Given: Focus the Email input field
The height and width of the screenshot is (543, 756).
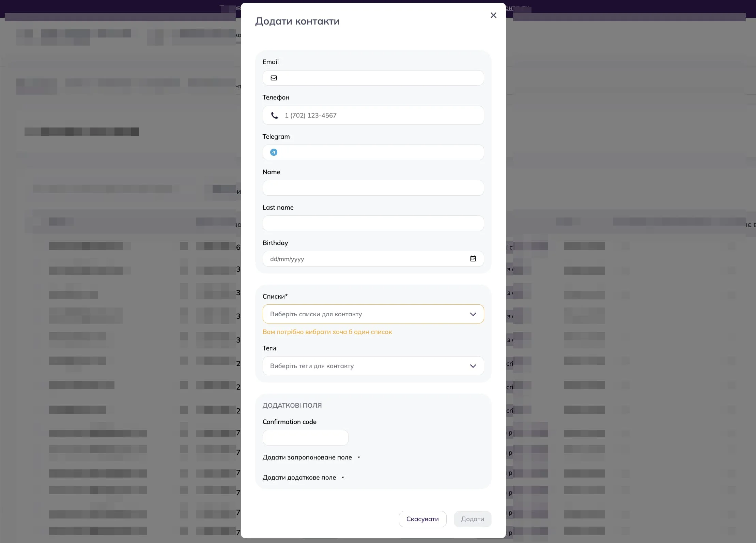Looking at the screenshot, I should pos(373,78).
